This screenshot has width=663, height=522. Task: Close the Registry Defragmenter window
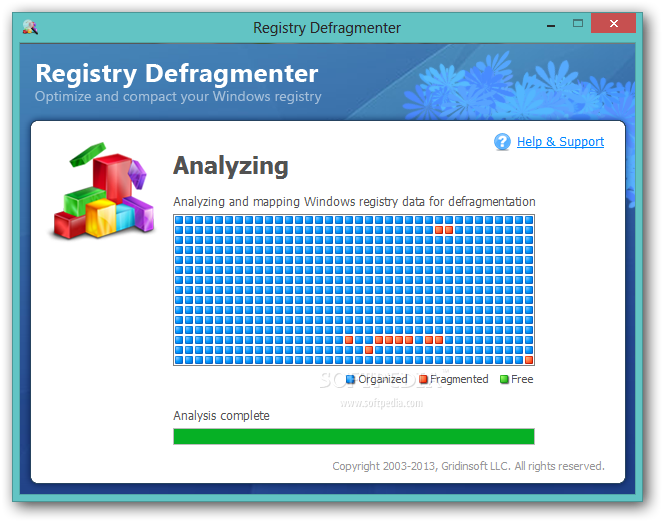(614, 23)
